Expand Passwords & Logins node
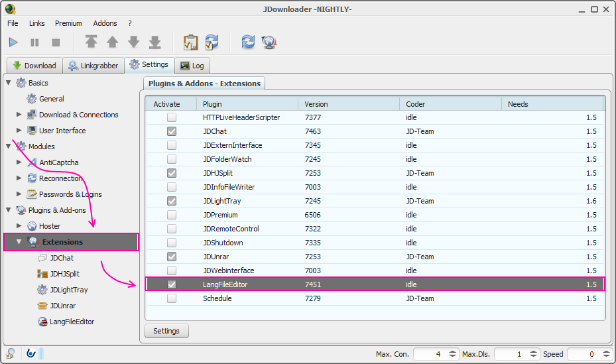 click(x=19, y=194)
